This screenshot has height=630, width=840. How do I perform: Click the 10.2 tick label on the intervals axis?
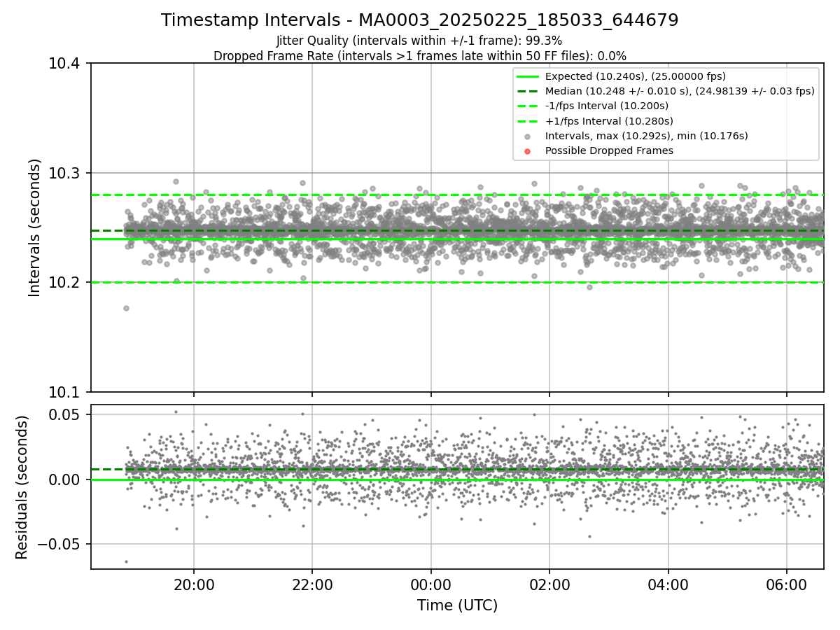pyautogui.click(x=66, y=283)
